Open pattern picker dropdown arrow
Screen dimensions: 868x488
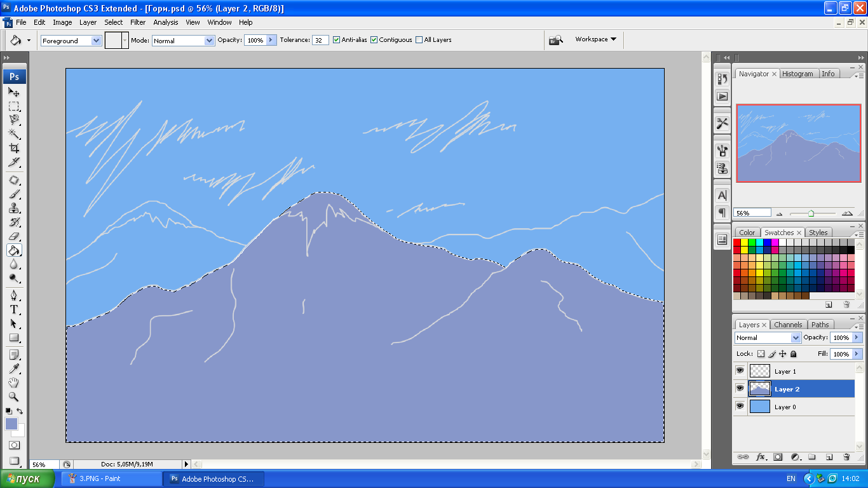point(125,41)
